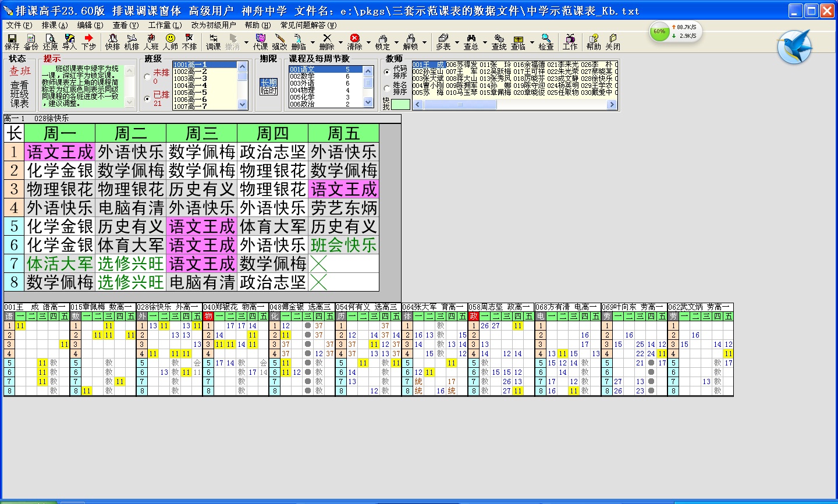Open dropdown arrow next to 删除
Image resolution: width=838 pixels, height=504 pixels.
pyautogui.click(x=340, y=42)
